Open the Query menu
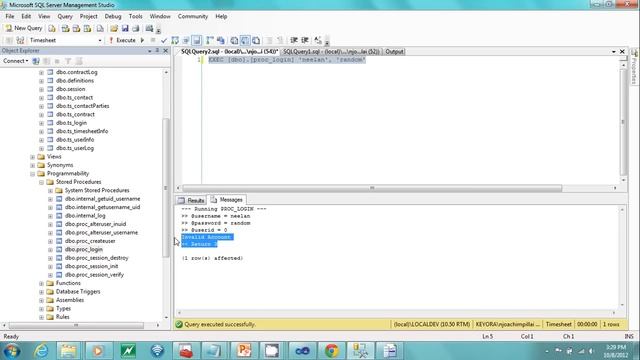This screenshot has height=360, width=640. 65,16
